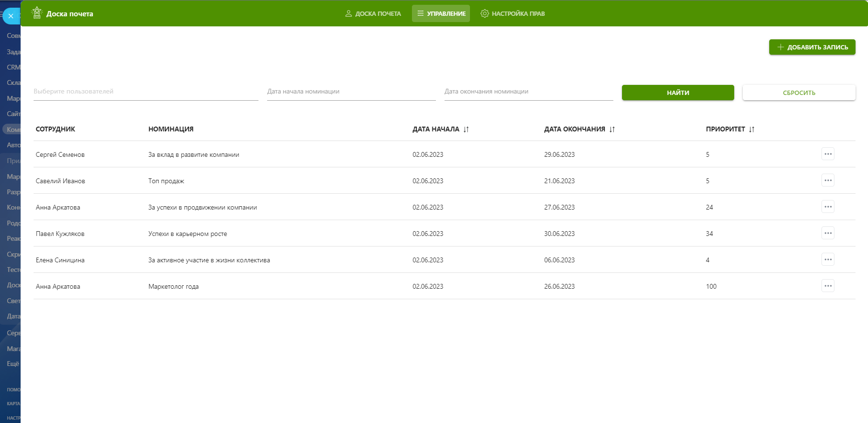The height and width of the screenshot is (423, 868).
Task: Open row actions for За успехи в продвижении компании
Action: tap(828, 207)
